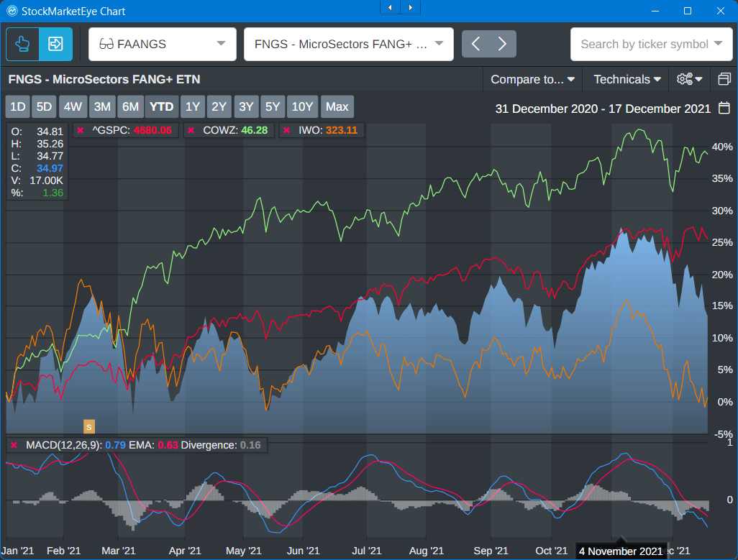The image size is (738, 560).
Task: Open the FNGS ticker selection dropdown
Action: (348, 44)
